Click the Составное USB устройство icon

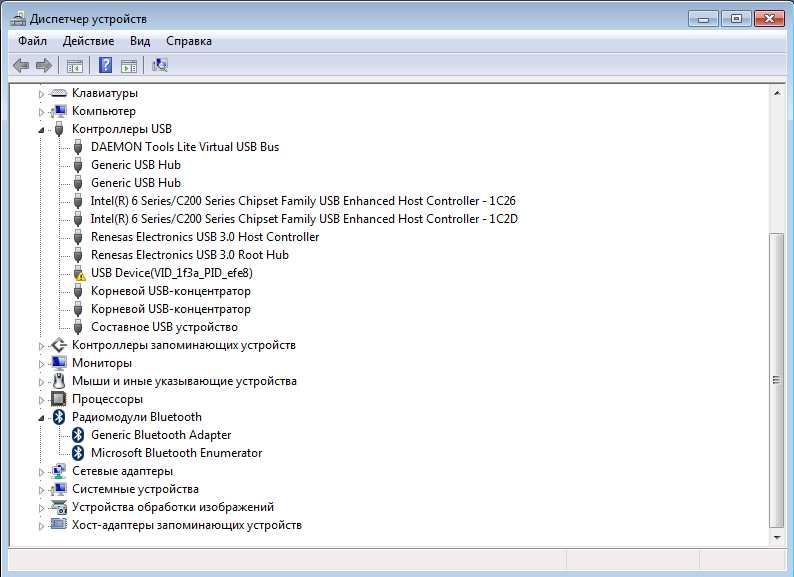(78, 327)
